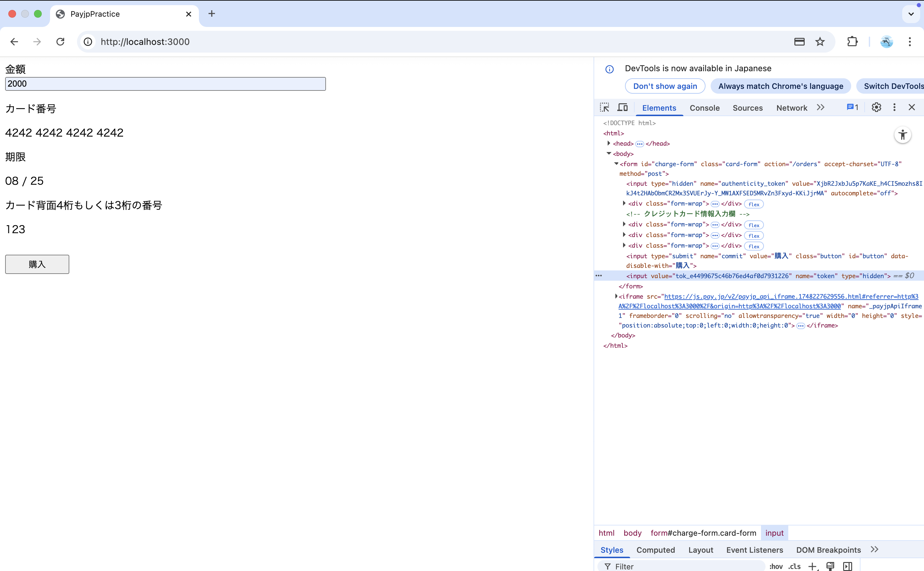Open the Computed styles tab

tap(655, 550)
